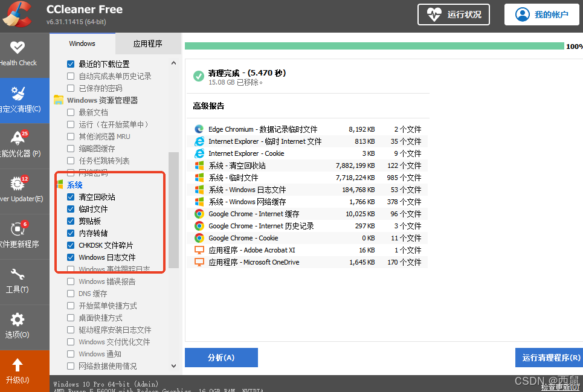583x392 pixels.
Task: Select 系统 - 临时文件 report row text
Action: [x=233, y=177]
